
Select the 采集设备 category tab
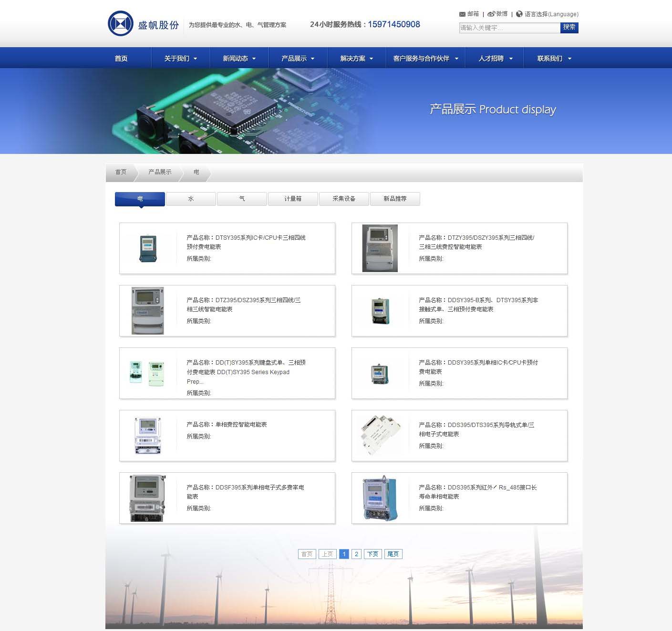[344, 199]
